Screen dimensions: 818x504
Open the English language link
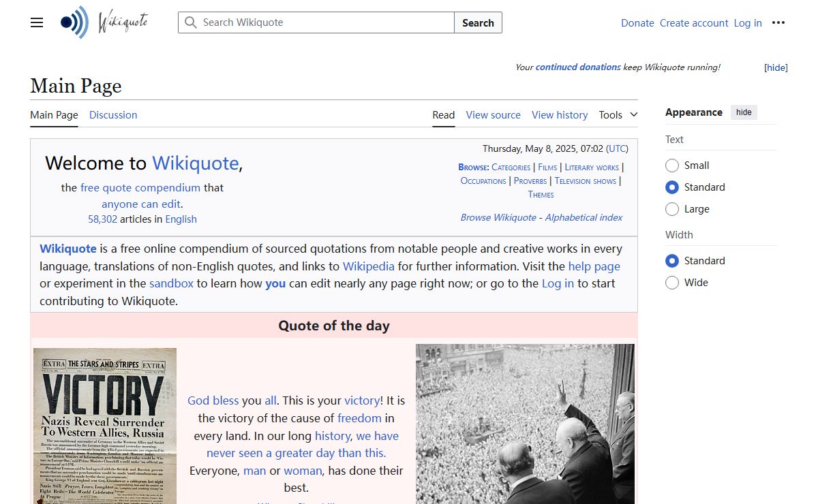[x=181, y=219]
